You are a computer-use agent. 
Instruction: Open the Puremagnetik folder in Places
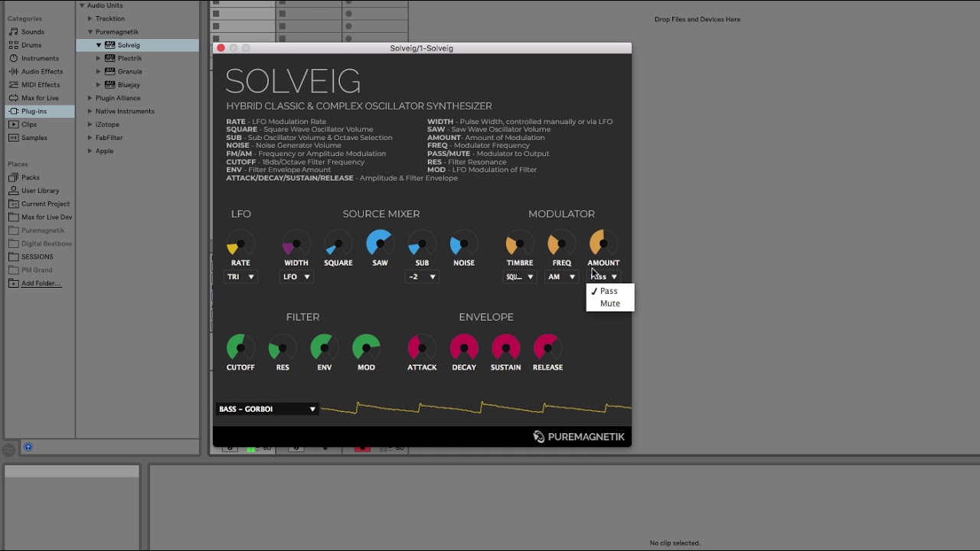(x=43, y=230)
